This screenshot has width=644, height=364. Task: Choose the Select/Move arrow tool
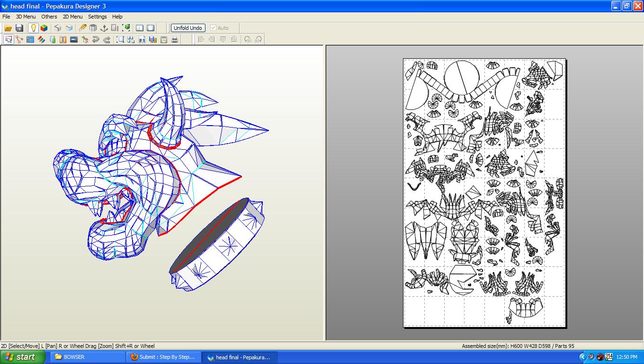point(9,39)
